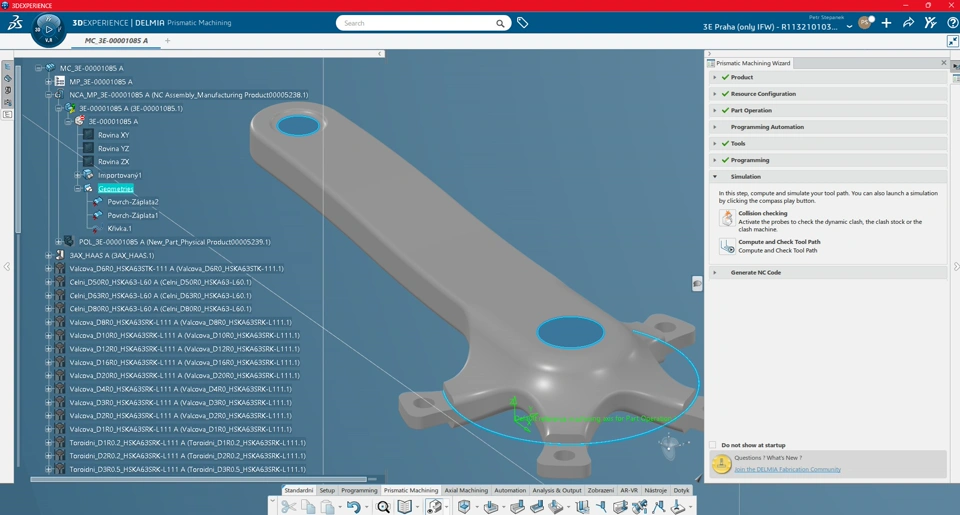Click the search magnifier in search box
The width and height of the screenshot is (960, 515).
(500, 23)
